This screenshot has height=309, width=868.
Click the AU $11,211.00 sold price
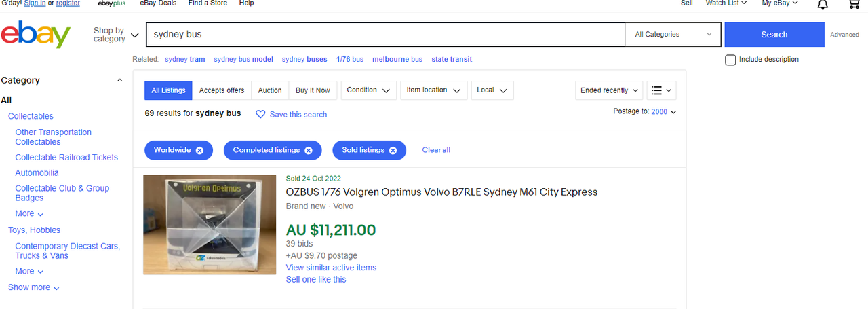pos(331,230)
